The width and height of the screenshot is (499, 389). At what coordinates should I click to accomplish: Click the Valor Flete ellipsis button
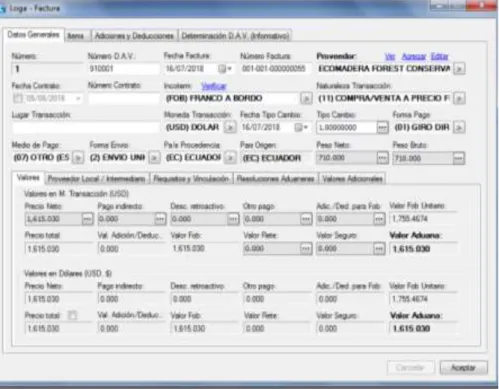coord(306,249)
